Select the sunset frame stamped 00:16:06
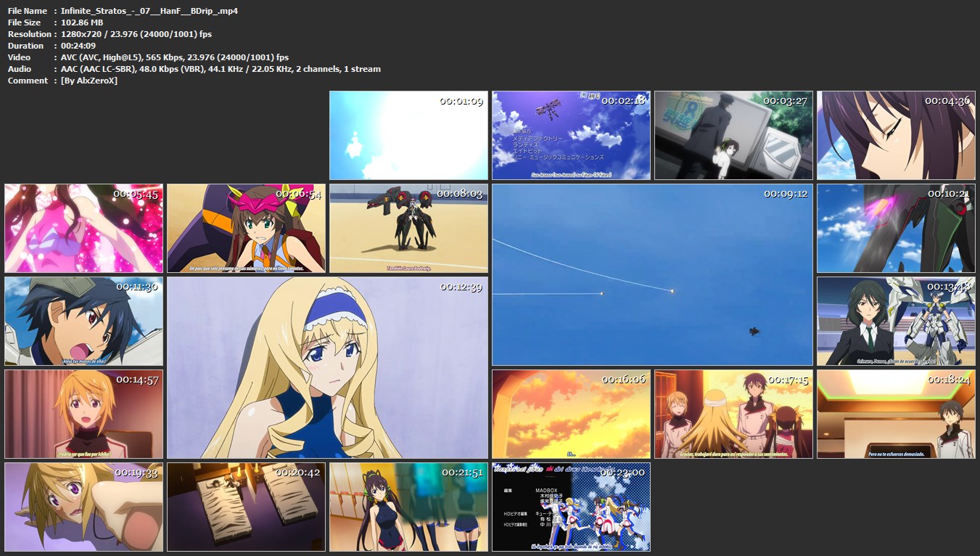980x556 pixels. (571, 414)
